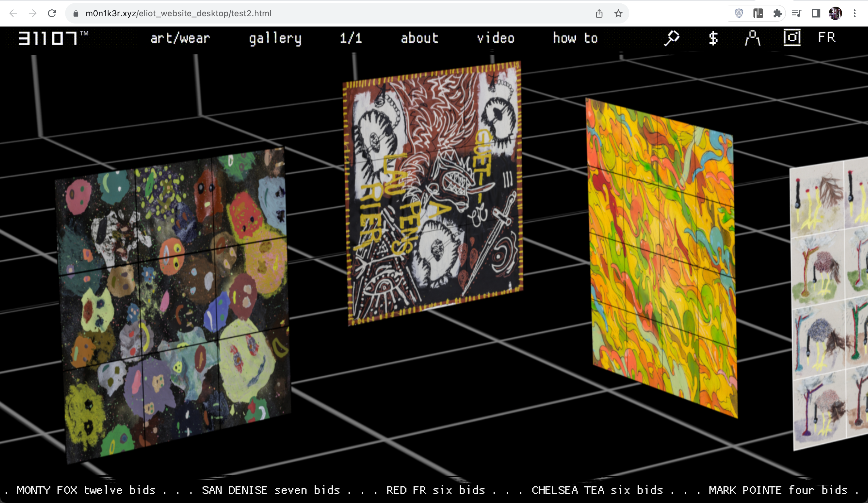This screenshot has width=868, height=503.
Task: Open the art/wear menu item
Action: coord(180,38)
